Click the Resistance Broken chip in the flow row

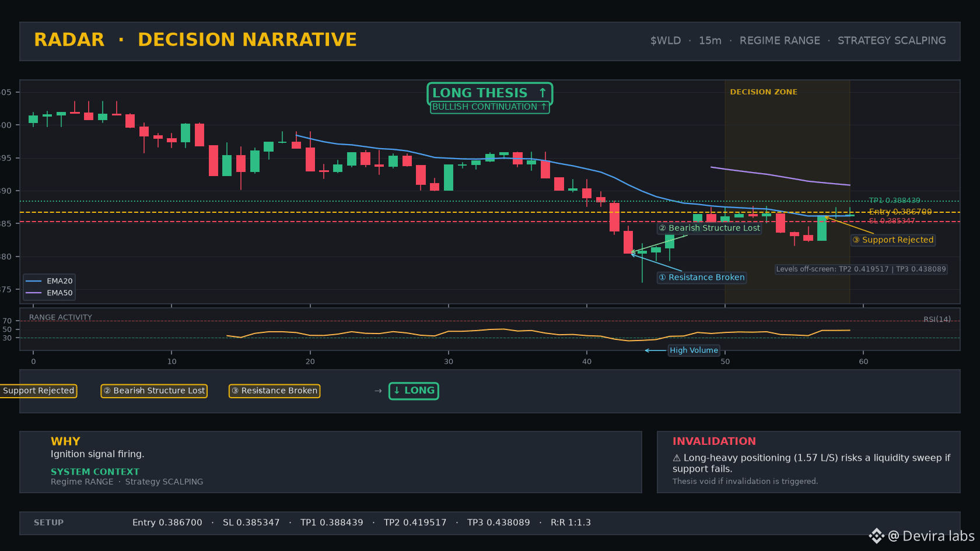coord(274,391)
